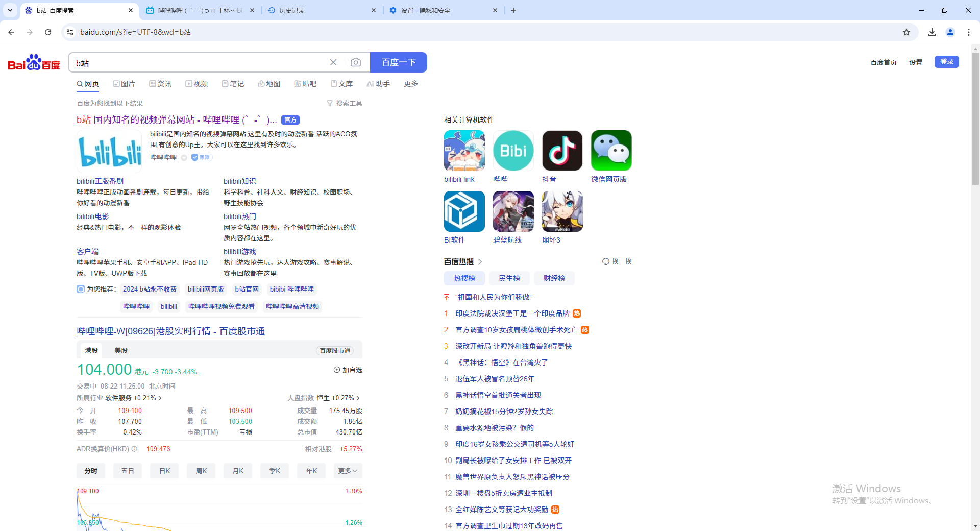Viewport: 980px width, 531px height.
Task: Open the 哔哩哔哩-W[09626] stock result link
Action: pos(170,331)
